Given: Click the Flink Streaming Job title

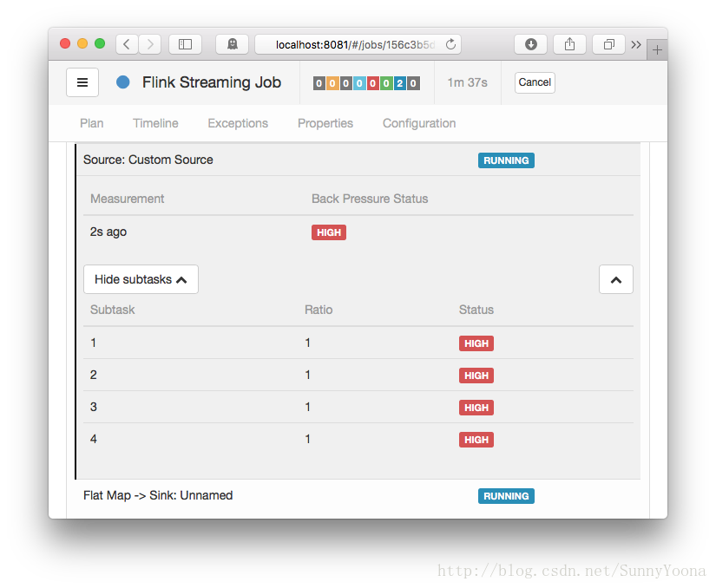Looking at the screenshot, I should [x=212, y=82].
